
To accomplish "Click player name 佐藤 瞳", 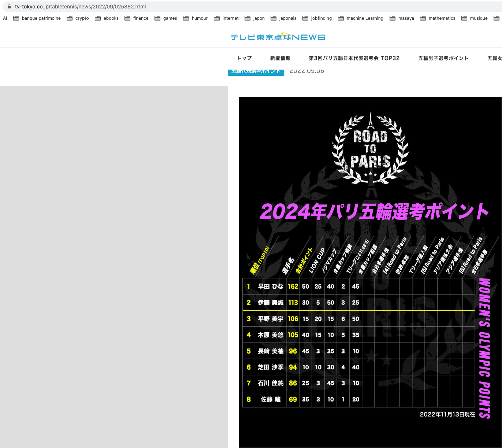I will (271, 399).
